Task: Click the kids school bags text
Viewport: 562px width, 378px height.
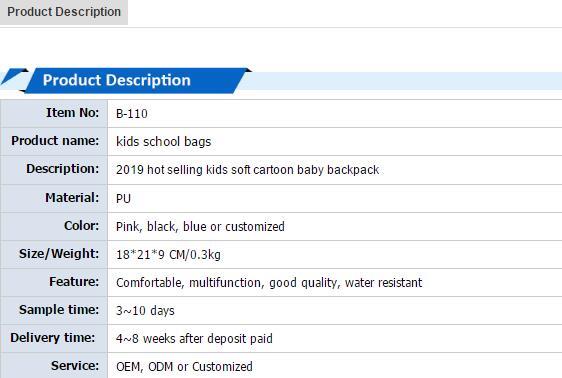Action: [x=163, y=142]
